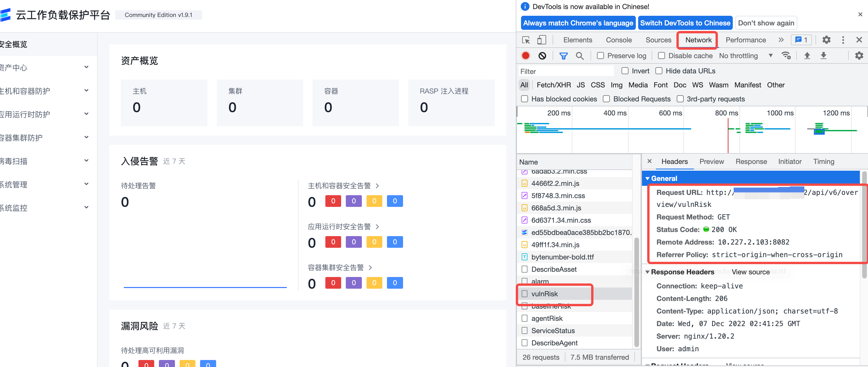Image resolution: width=868 pixels, height=367 pixels.
Task: Click View source beside Response Headers
Action: pos(751,272)
